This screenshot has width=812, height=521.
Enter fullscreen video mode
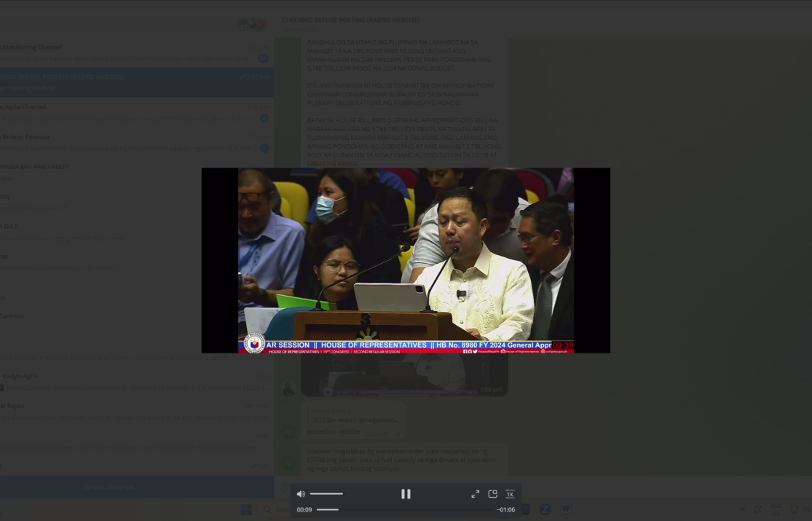tap(475, 494)
